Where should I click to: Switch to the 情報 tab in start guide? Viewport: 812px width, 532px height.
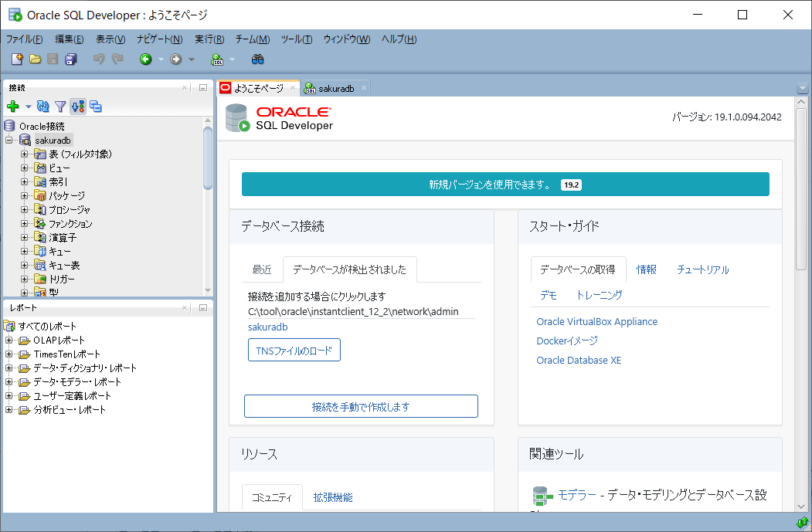point(647,269)
